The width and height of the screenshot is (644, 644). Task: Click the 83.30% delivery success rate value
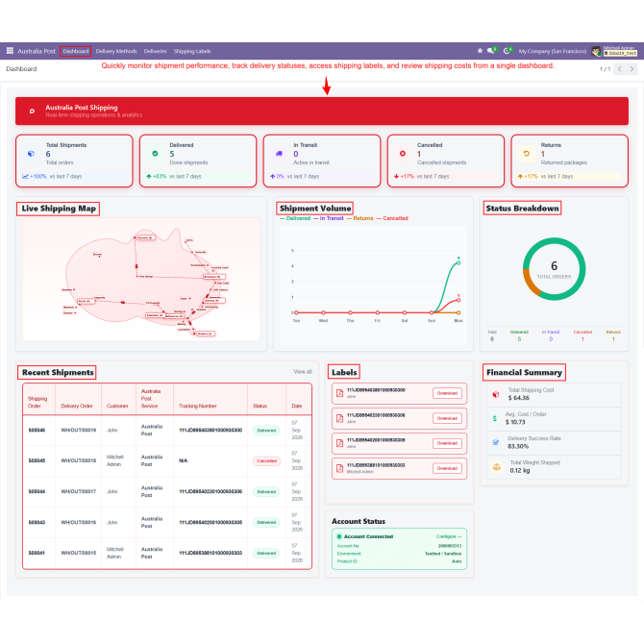(518, 446)
